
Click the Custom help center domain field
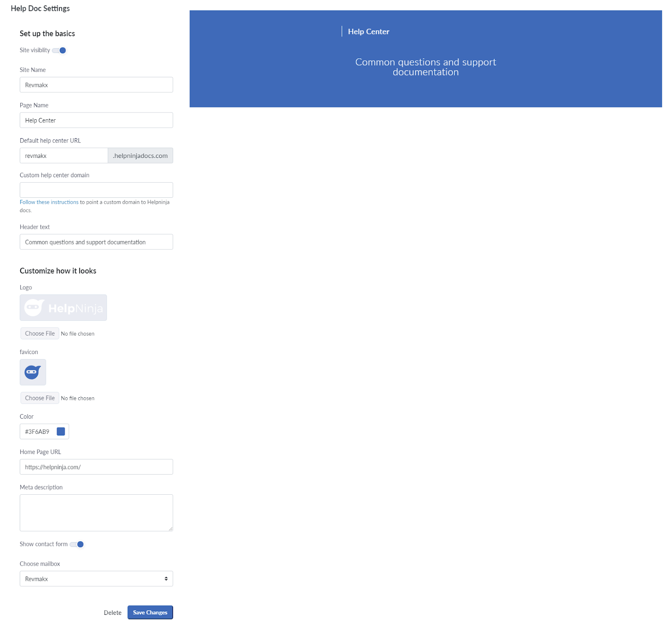point(96,190)
